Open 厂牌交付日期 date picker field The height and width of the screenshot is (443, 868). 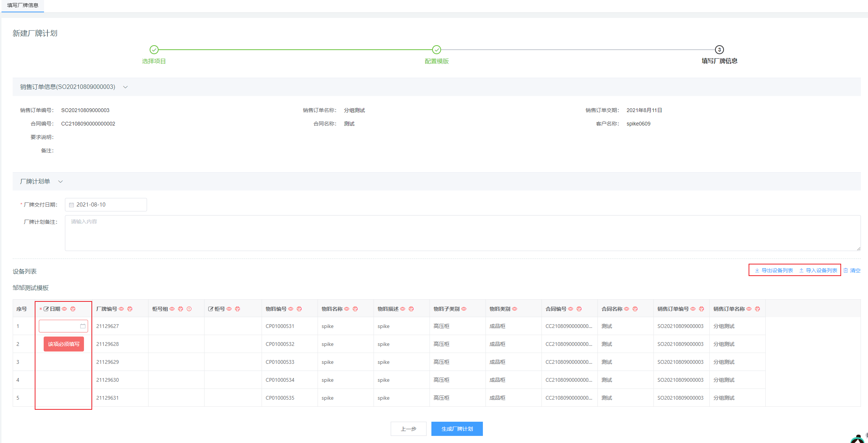coord(106,205)
